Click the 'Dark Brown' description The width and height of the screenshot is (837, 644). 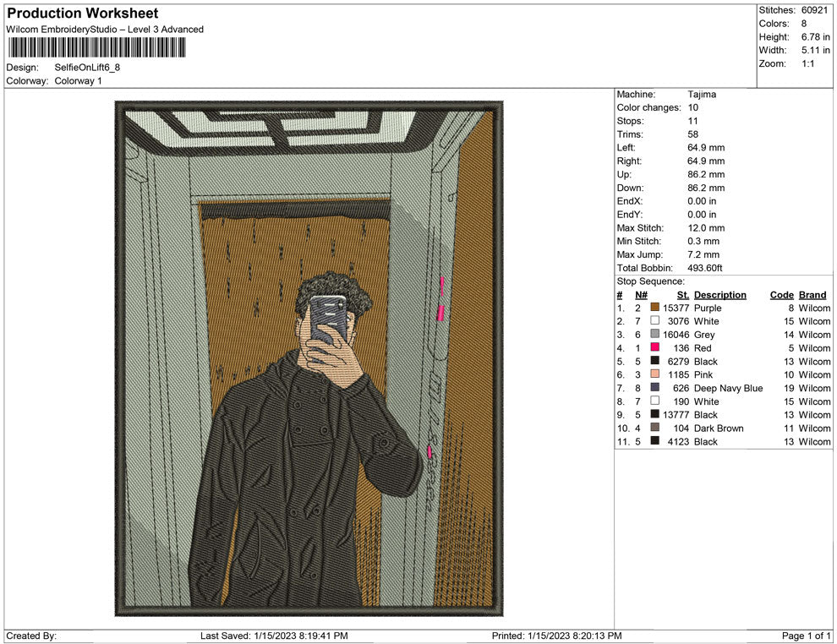(x=719, y=428)
